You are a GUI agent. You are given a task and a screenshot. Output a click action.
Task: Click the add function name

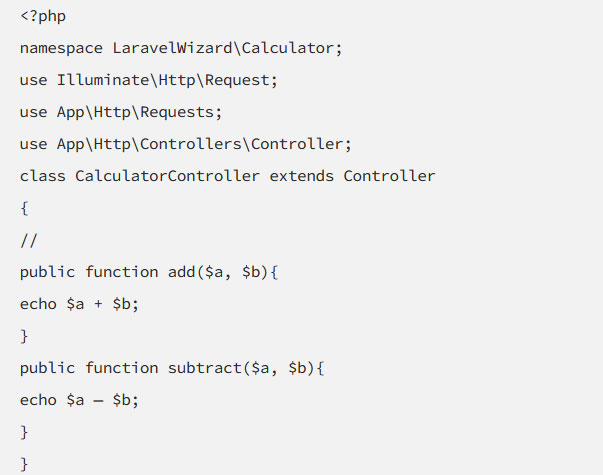(182, 272)
